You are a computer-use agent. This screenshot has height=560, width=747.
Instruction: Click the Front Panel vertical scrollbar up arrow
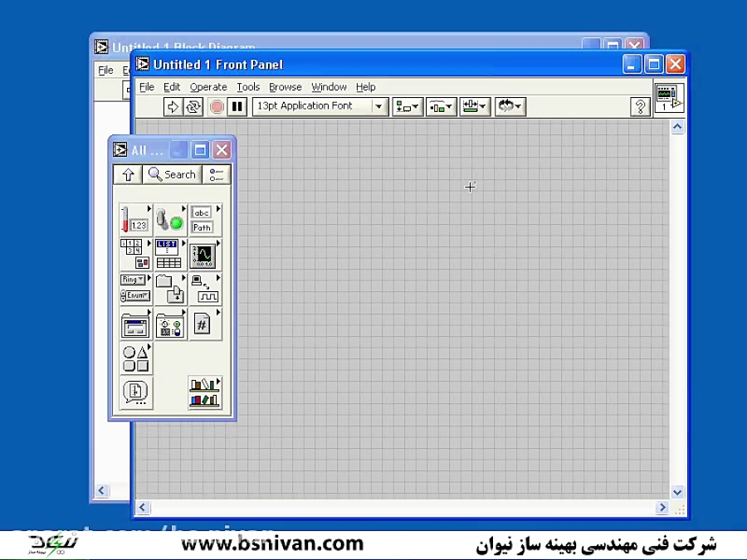[677, 127]
